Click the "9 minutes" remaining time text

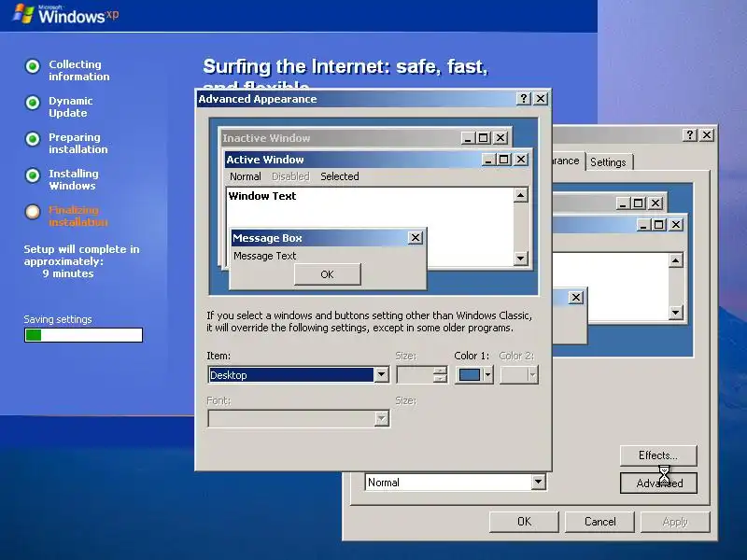68,273
